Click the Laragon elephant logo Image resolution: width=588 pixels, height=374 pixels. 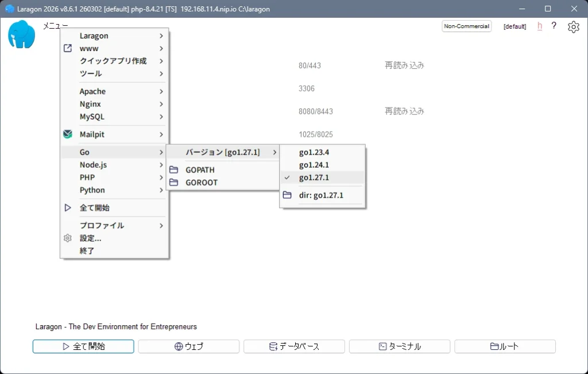21,34
